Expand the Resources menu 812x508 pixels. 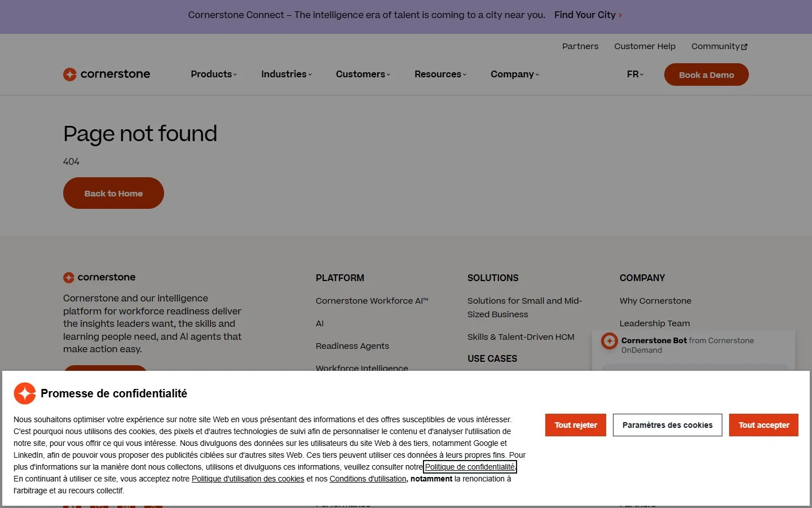440,74
